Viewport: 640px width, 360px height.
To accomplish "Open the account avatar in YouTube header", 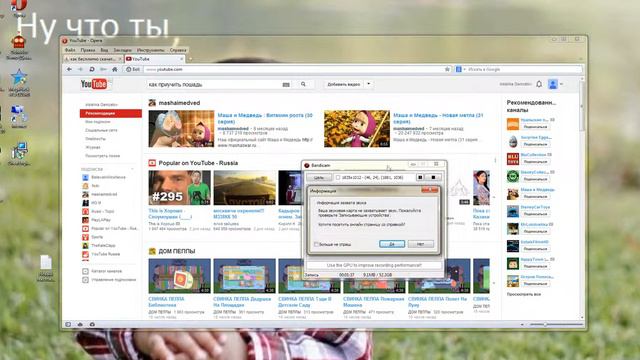I will [553, 84].
